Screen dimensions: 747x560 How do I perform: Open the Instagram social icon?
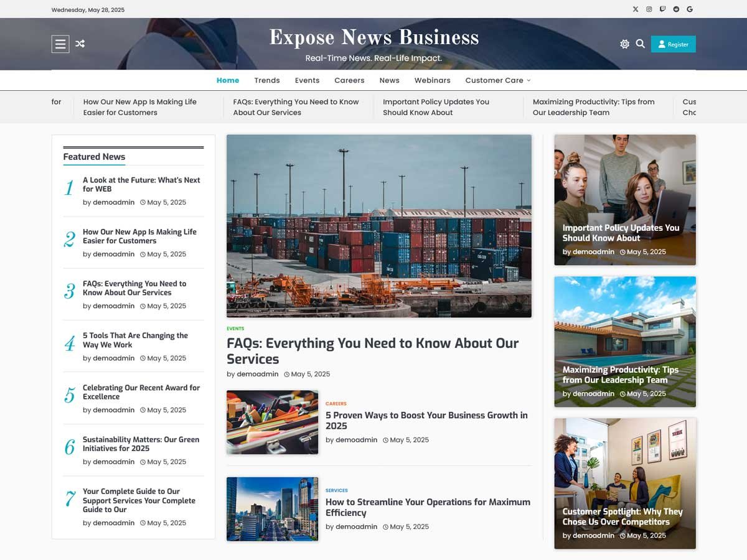click(x=649, y=9)
